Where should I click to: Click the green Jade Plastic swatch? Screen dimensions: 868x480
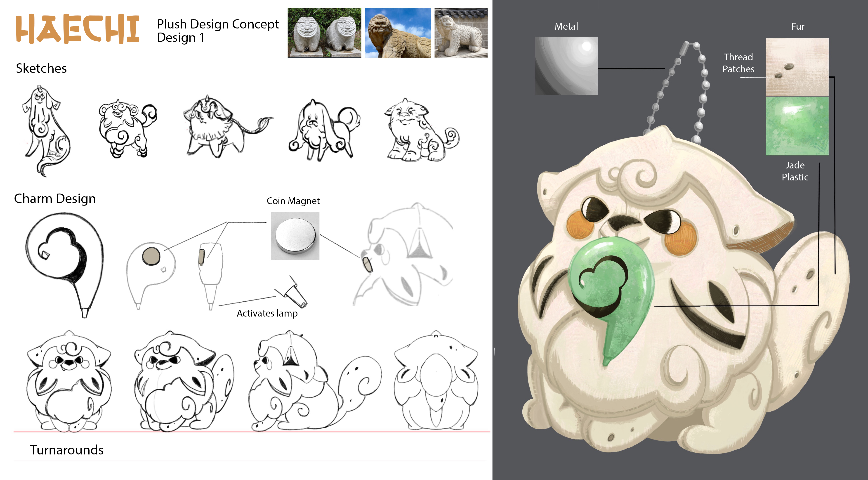click(797, 126)
